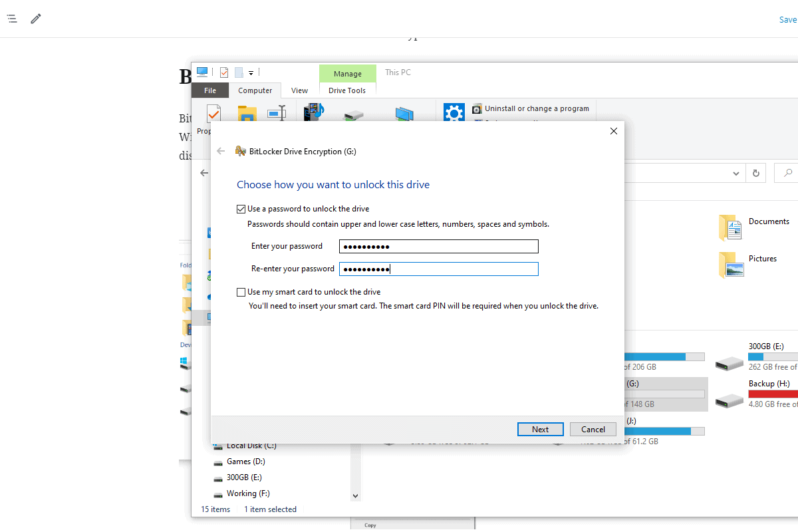The width and height of the screenshot is (798, 532).
Task: Open the Drive Tools Manage tab
Action: click(x=347, y=73)
